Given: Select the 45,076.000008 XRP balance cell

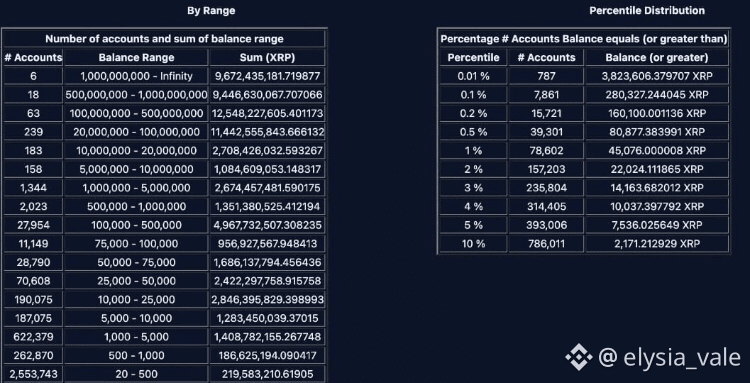Looking at the screenshot, I should (657, 151).
